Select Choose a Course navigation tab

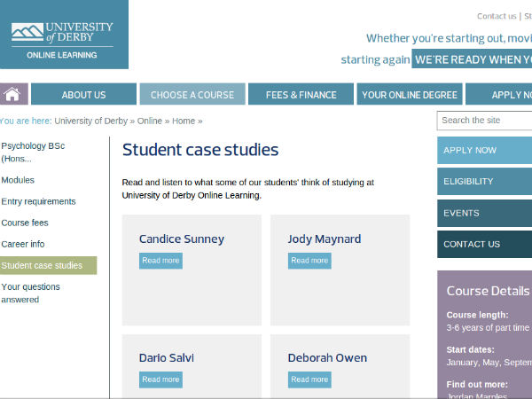pyautogui.click(x=192, y=95)
